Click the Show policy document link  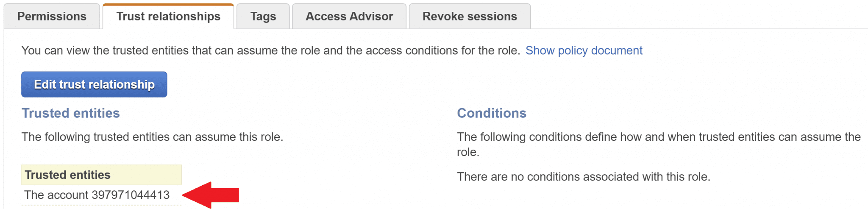point(584,50)
